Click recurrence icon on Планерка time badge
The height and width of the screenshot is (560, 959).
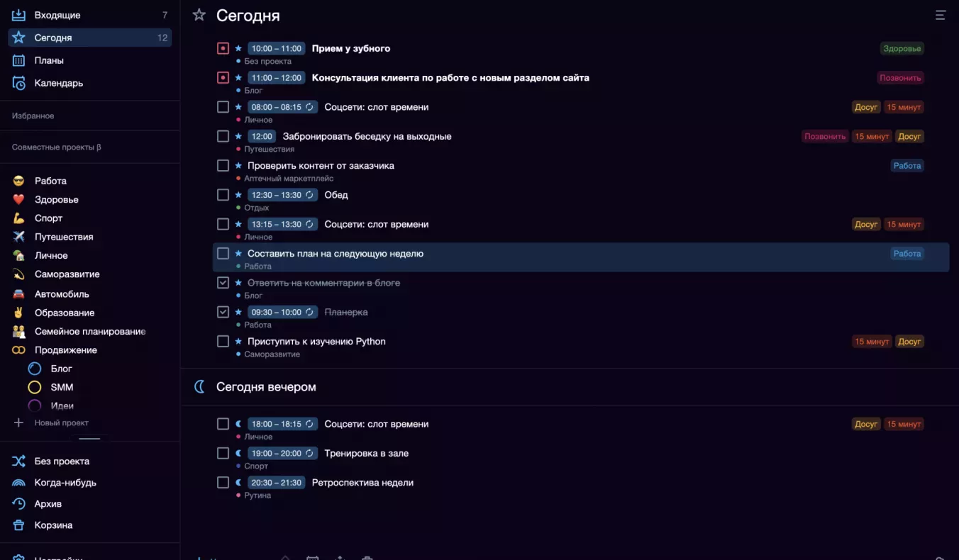[309, 312]
